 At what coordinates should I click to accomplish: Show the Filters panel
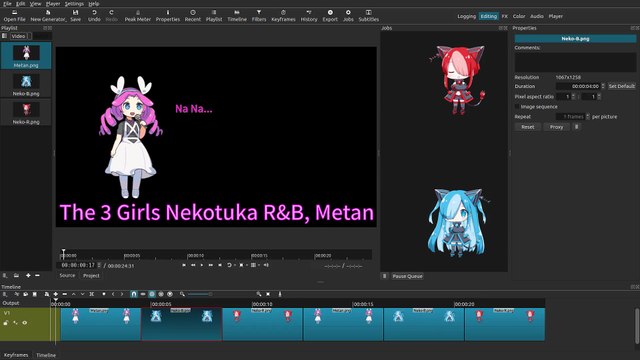click(x=259, y=16)
